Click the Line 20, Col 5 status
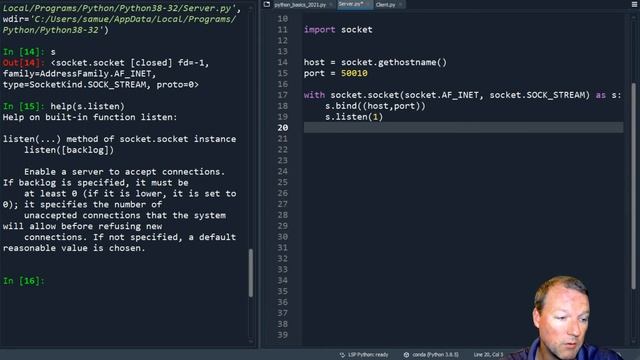 tap(488, 355)
